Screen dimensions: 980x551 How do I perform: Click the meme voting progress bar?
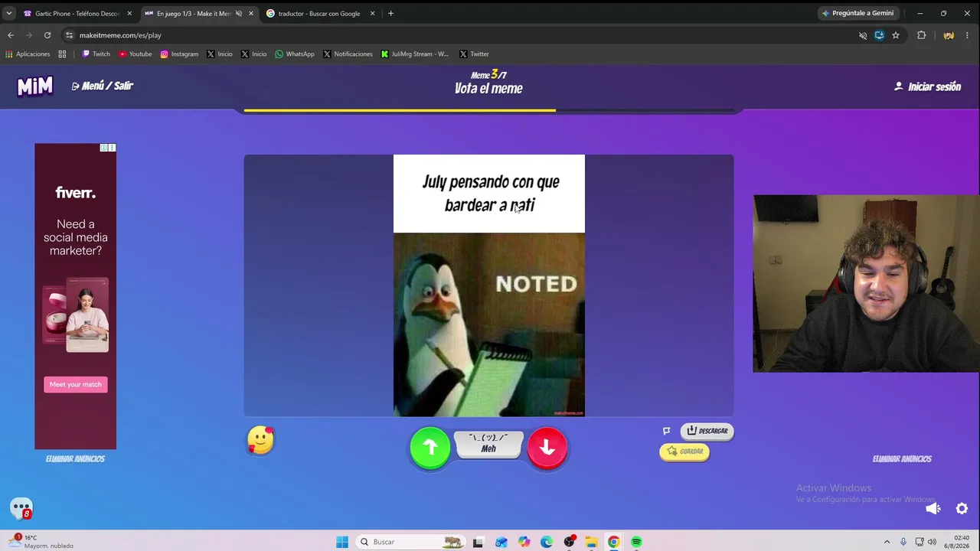(488, 110)
